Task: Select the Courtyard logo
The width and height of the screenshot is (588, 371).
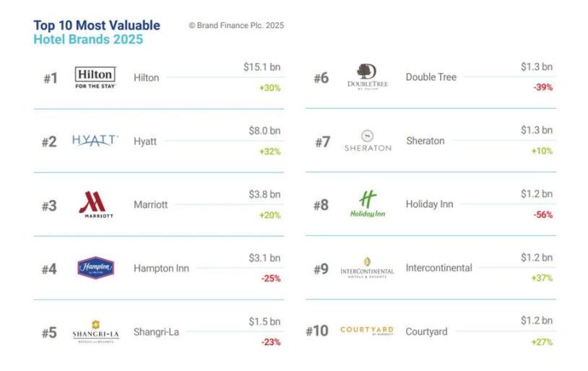Action: [368, 331]
